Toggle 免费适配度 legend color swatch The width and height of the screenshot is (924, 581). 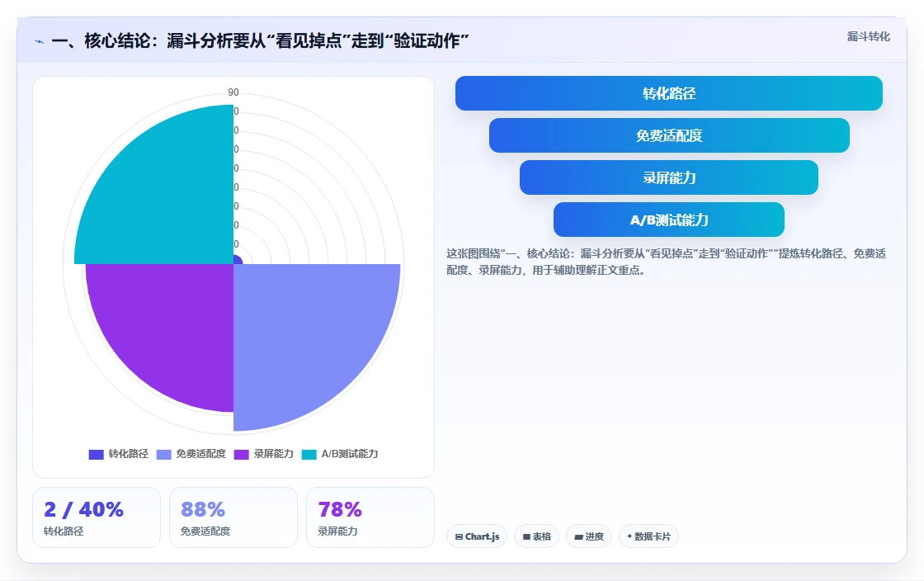(x=164, y=454)
